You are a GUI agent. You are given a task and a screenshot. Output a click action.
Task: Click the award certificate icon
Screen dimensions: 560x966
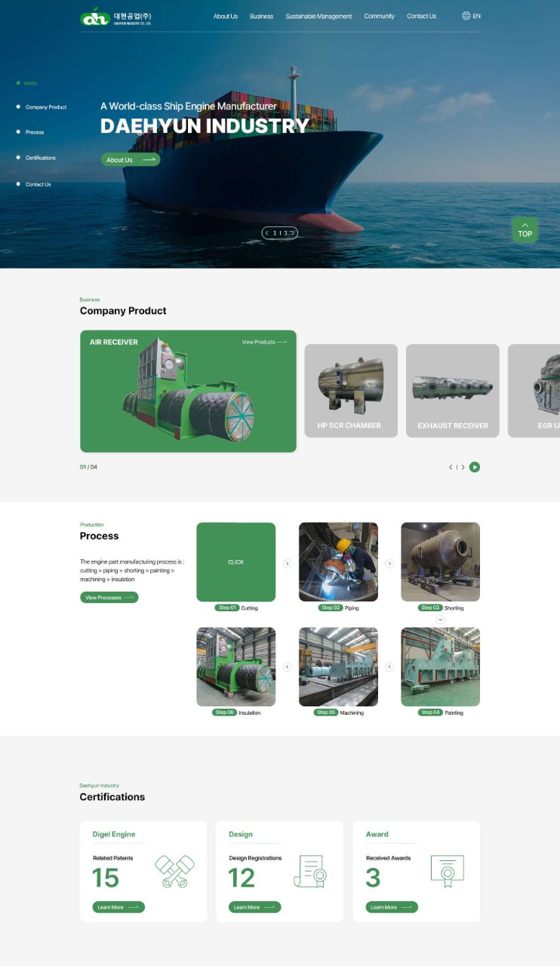coord(447,872)
